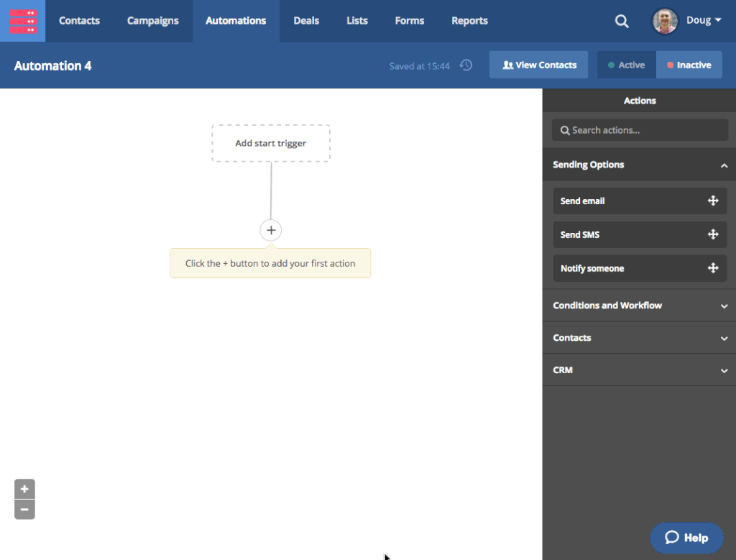The height and width of the screenshot is (560, 736).
Task: Go to the Campaigns tab
Action: [x=153, y=21]
